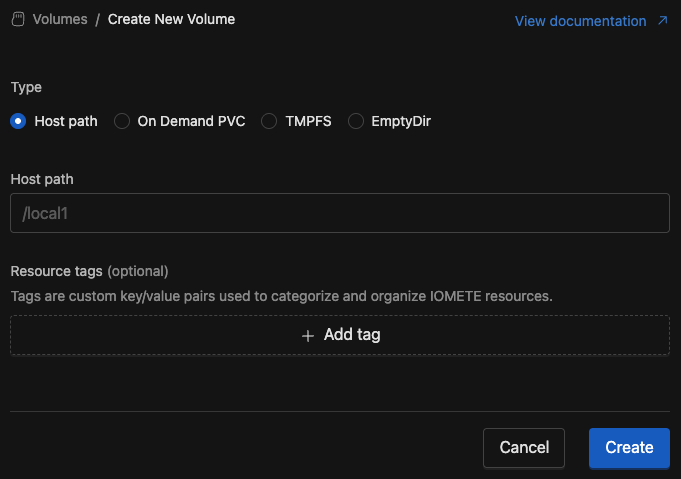Click the Host path field label above the input
This screenshot has height=479, width=681.
(42, 179)
